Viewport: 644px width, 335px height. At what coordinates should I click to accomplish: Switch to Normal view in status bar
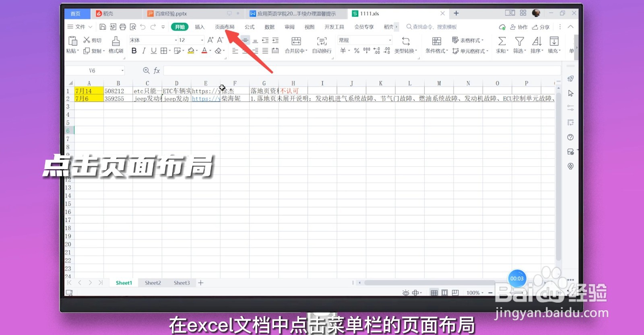tap(434, 293)
